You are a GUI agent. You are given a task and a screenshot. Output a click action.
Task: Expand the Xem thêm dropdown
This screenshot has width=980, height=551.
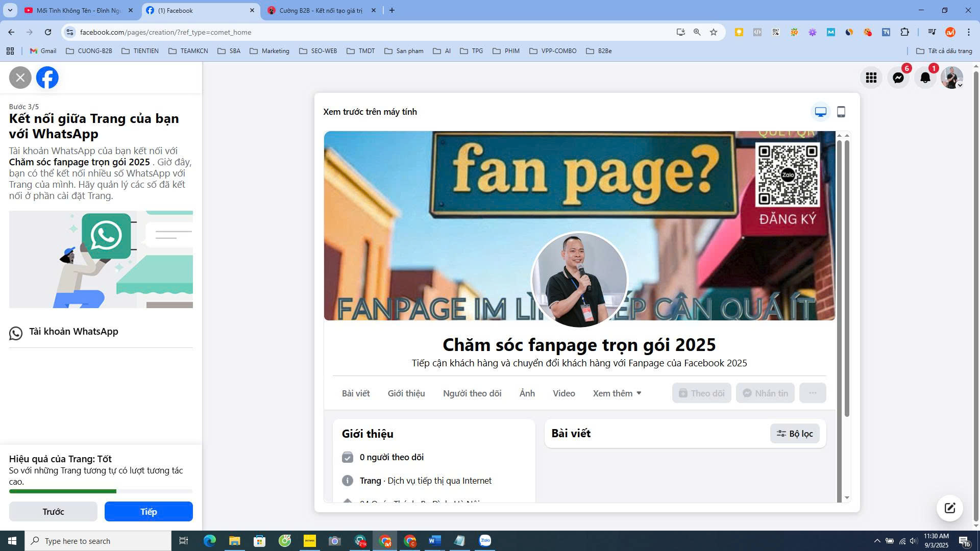click(617, 393)
